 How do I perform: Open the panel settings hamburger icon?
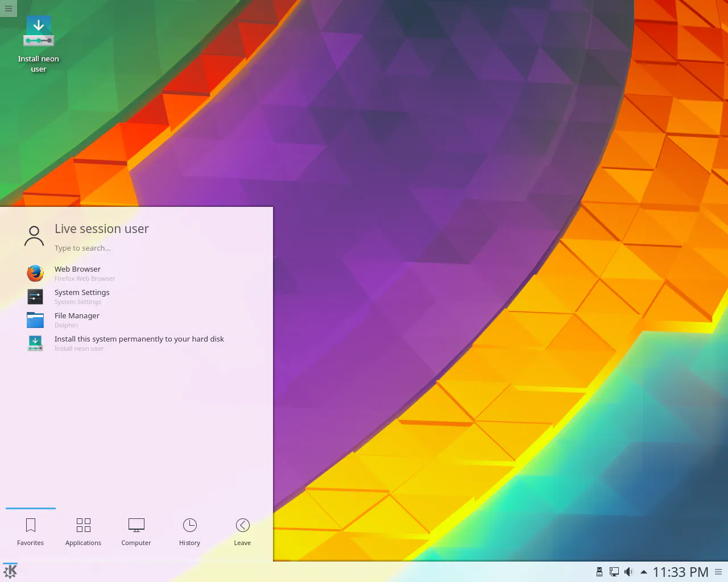pos(718,572)
